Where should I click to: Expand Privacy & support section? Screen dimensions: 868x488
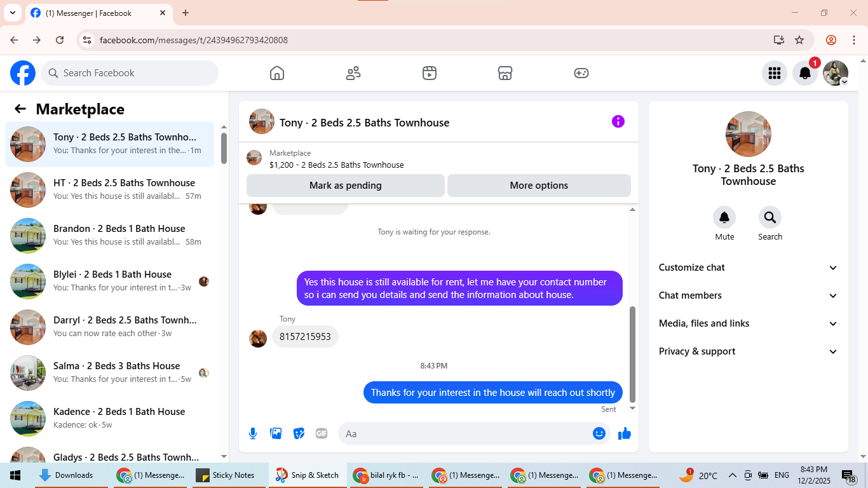(x=749, y=351)
